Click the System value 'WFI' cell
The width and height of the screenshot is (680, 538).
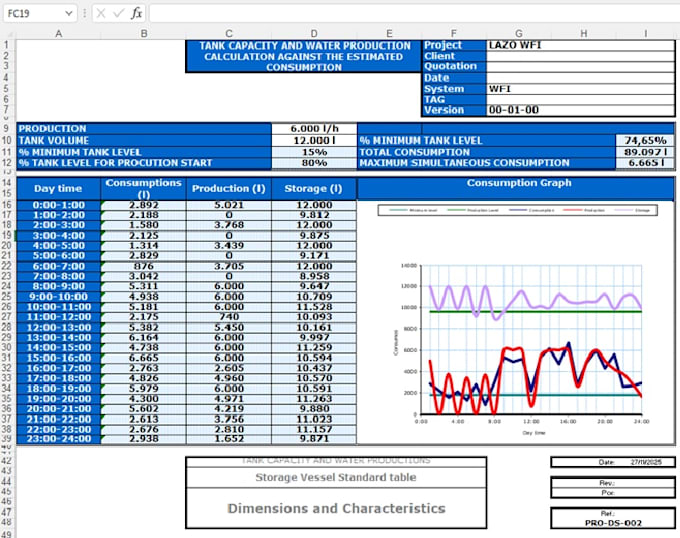point(581,89)
